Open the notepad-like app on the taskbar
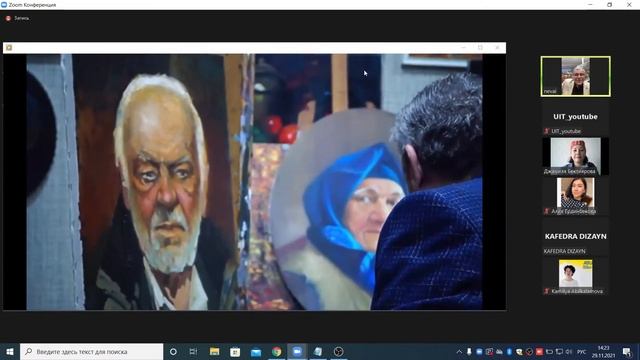The width and height of the screenshot is (640, 360). pos(318,351)
